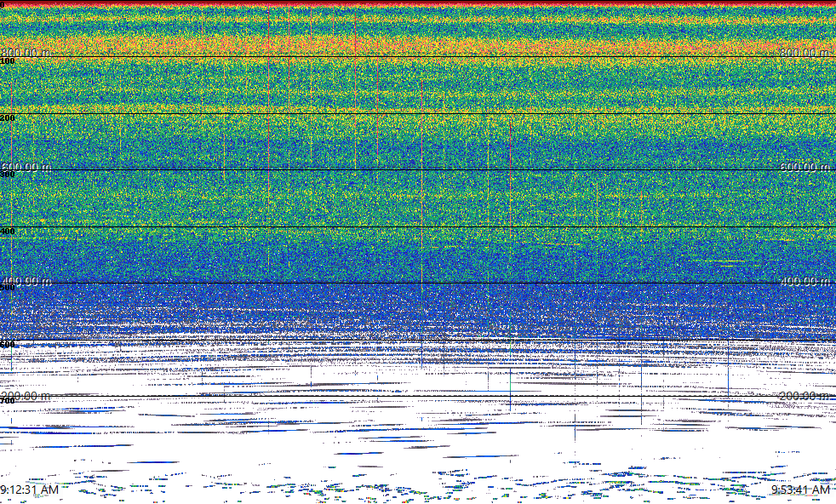Select the bold 500 depth scale label
The height and width of the screenshot is (504, 836).
coord(8,288)
